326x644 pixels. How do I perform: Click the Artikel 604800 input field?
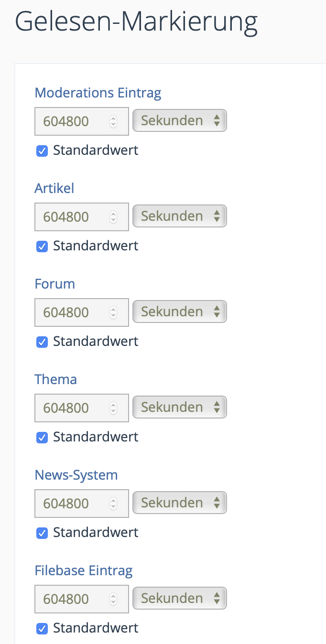click(72, 217)
